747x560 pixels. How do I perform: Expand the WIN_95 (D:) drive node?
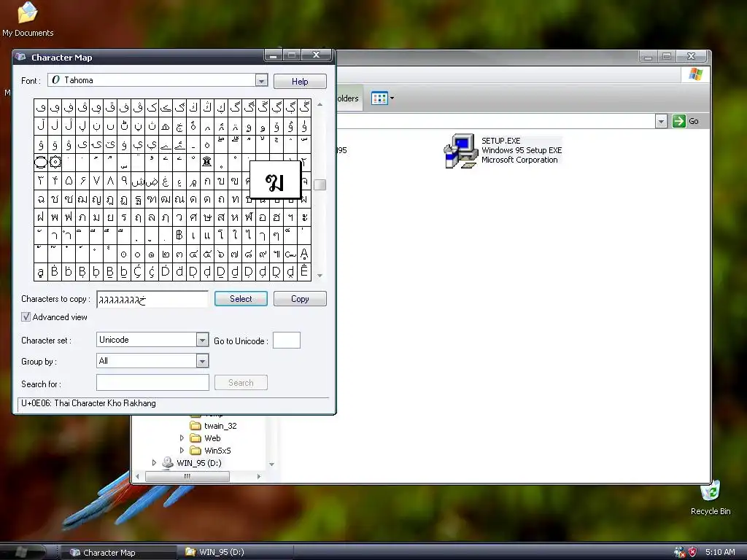coord(154,463)
